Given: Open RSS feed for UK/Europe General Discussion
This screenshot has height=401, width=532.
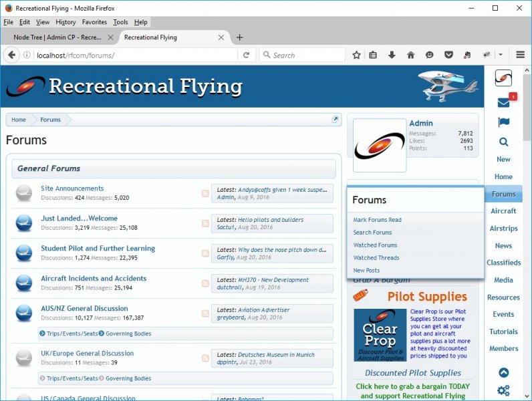Looking at the screenshot, I should pos(205,358).
